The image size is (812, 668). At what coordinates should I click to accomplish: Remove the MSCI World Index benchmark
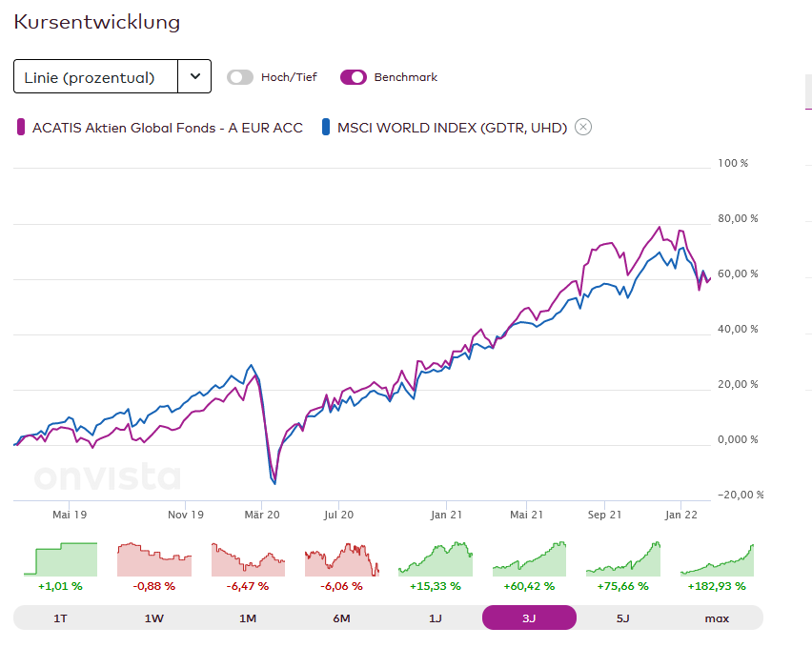pos(583,127)
